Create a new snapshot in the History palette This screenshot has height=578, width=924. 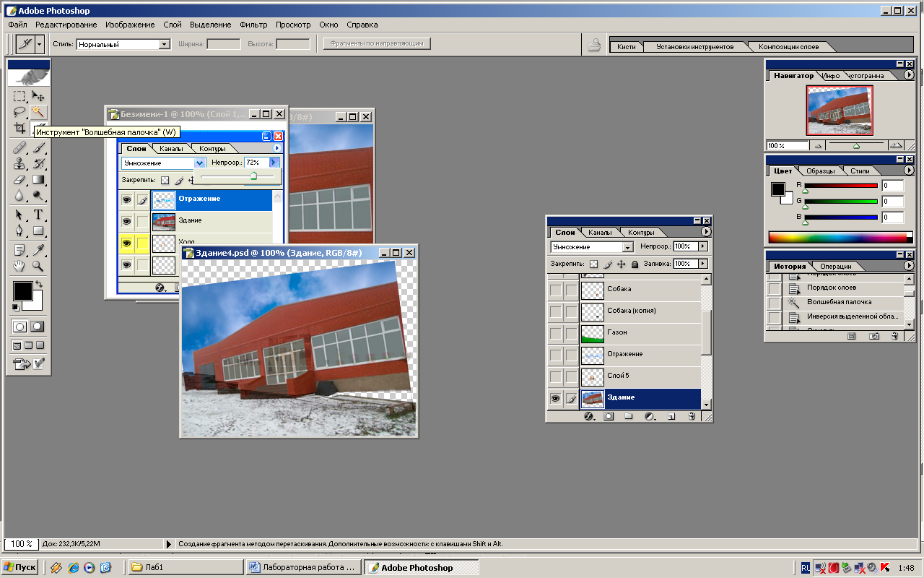[x=874, y=336]
